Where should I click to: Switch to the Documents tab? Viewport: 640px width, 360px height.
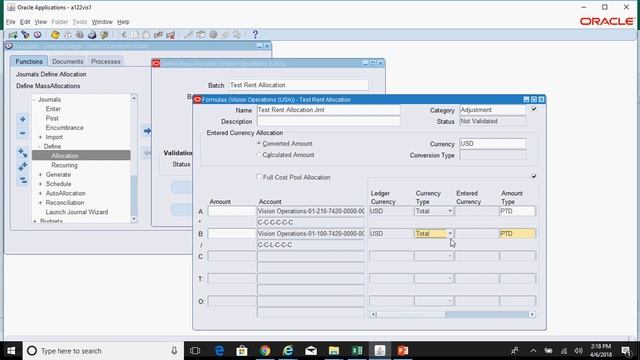67,61
